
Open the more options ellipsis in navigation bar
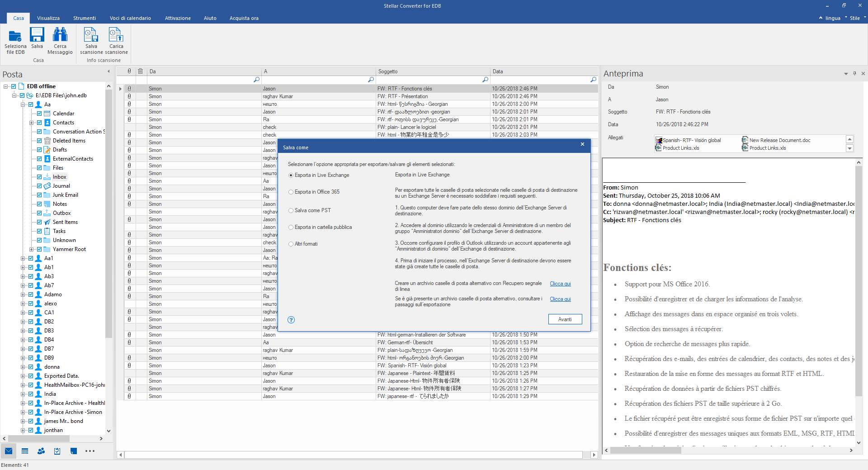[90, 451]
